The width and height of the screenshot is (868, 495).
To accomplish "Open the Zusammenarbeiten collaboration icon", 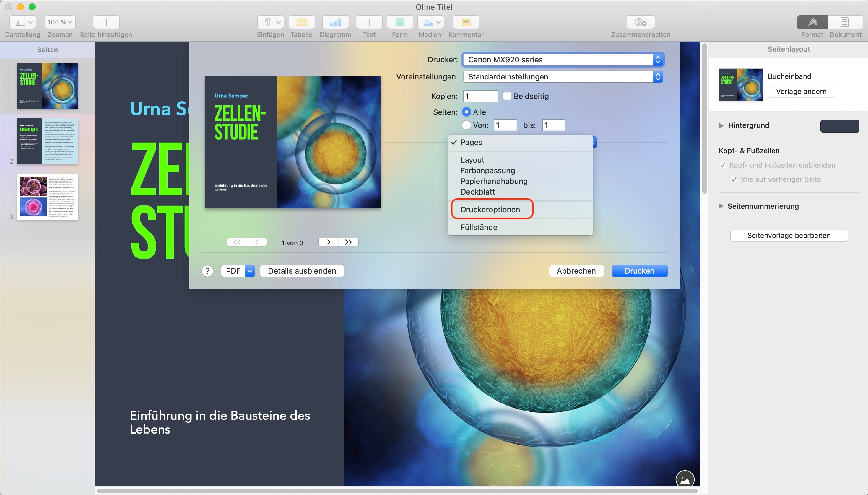I will (x=641, y=22).
